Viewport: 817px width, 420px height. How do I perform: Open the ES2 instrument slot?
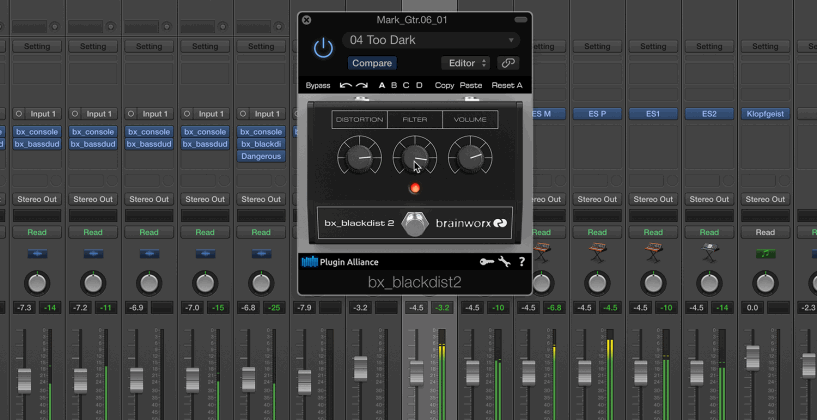[709, 114]
